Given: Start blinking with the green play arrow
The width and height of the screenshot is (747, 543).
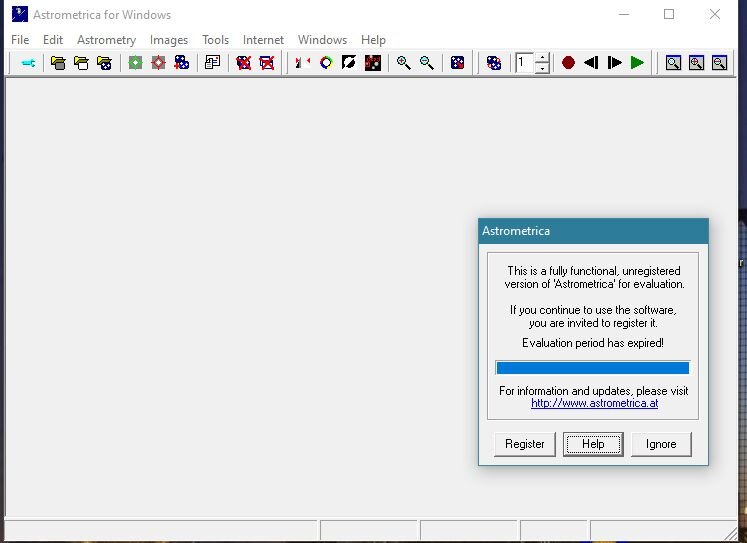Looking at the screenshot, I should click(x=637, y=63).
